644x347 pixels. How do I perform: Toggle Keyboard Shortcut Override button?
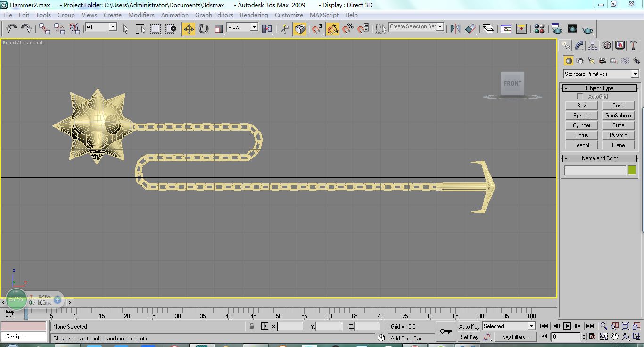tap(300, 29)
